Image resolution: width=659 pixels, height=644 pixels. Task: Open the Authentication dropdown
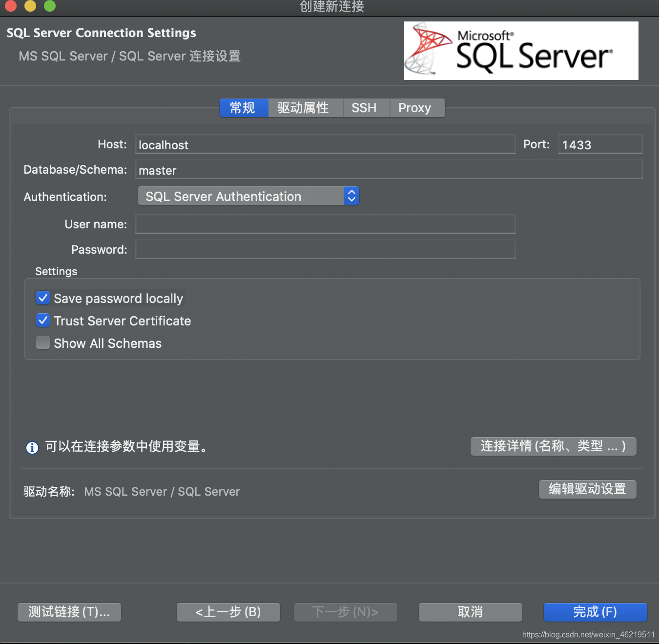click(x=248, y=196)
